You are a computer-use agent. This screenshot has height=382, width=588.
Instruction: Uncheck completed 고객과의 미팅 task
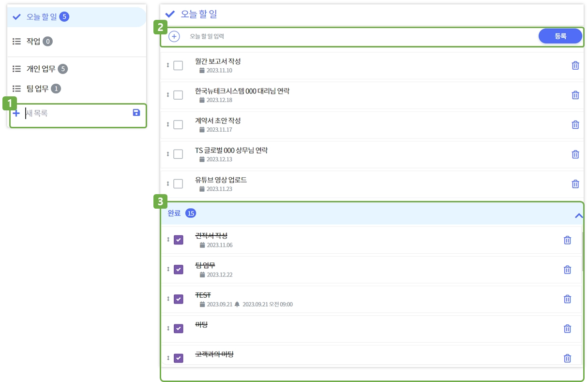[179, 358]
